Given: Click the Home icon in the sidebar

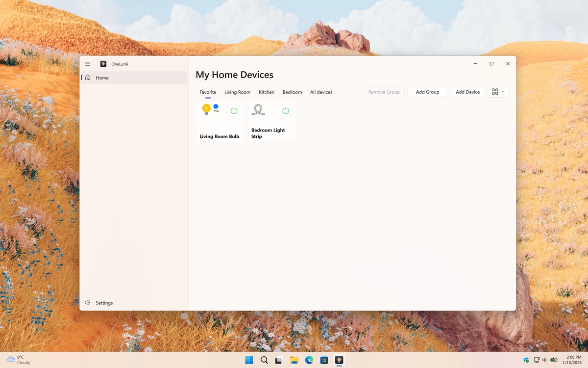Looking at the screenshot, I should [88, 78].
